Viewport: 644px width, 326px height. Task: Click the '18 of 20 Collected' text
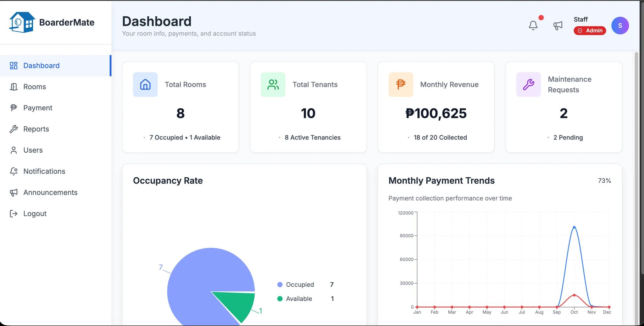440,137
